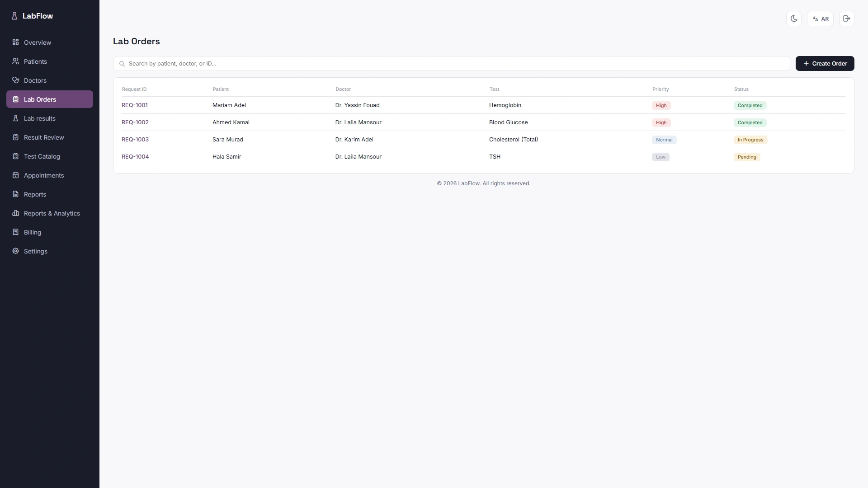Click the Lab results flask icon
The image size is (868, 488).
pos(15,118)
